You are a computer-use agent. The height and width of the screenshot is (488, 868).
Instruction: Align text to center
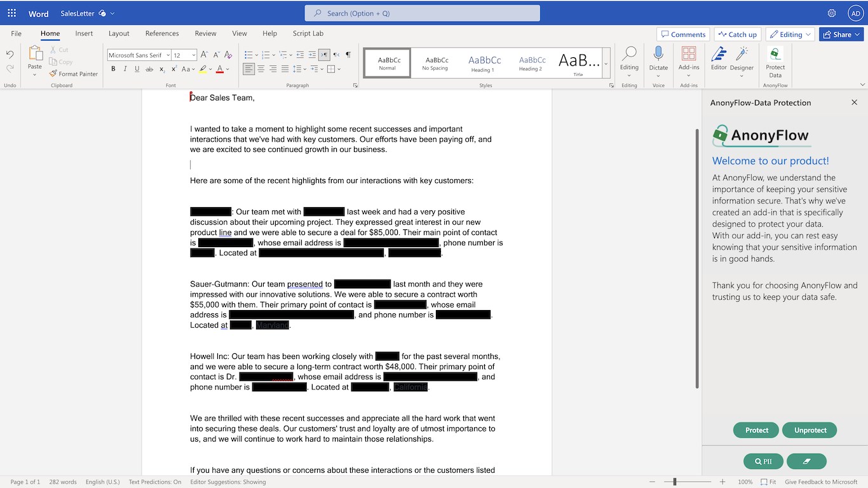pyautogui.click(x=261, y=69)
